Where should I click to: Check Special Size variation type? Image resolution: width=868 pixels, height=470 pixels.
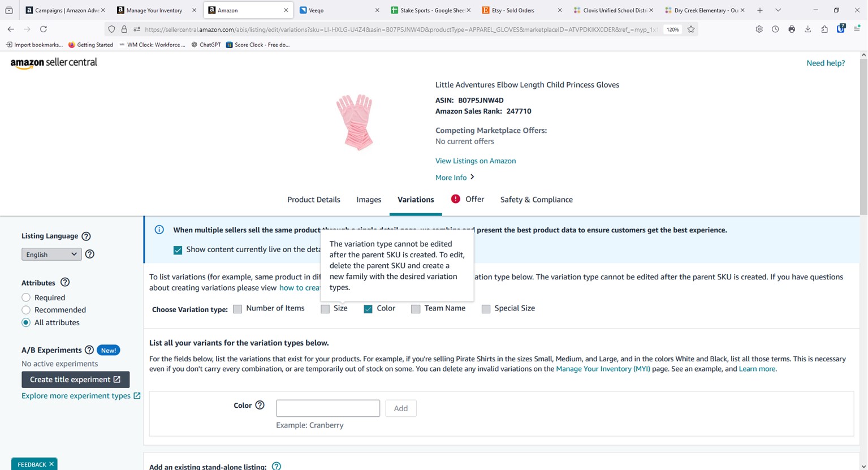pyautogui.click(x=486, y=309)
